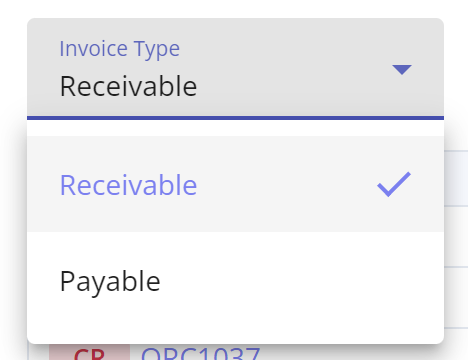
Task: Click the highlighted table row behind the menu
Action: point(456,178)
